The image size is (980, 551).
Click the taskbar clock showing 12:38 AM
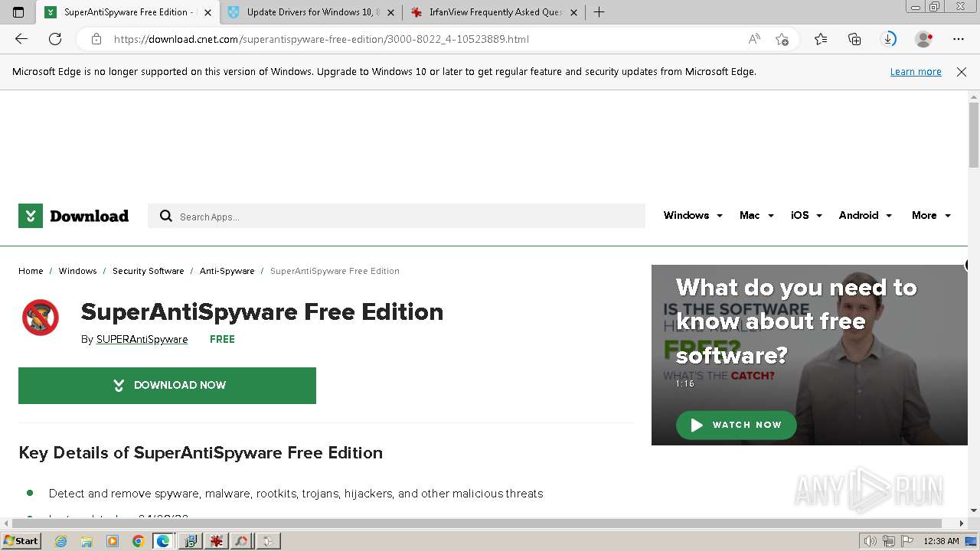pos(941,541)
